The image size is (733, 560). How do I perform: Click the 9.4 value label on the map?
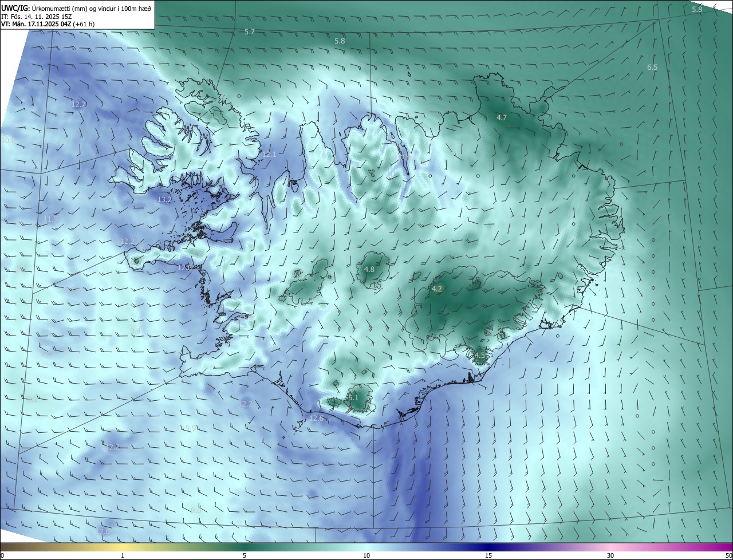pos(136,331)
